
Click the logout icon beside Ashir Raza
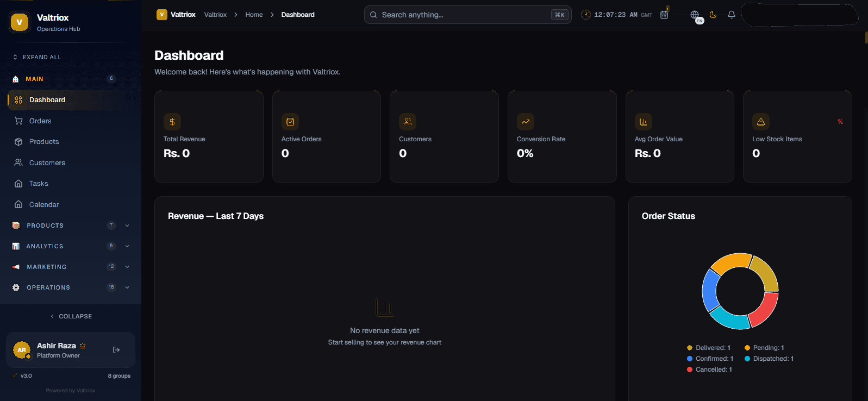pyautogui.click(x=116, y=350)
